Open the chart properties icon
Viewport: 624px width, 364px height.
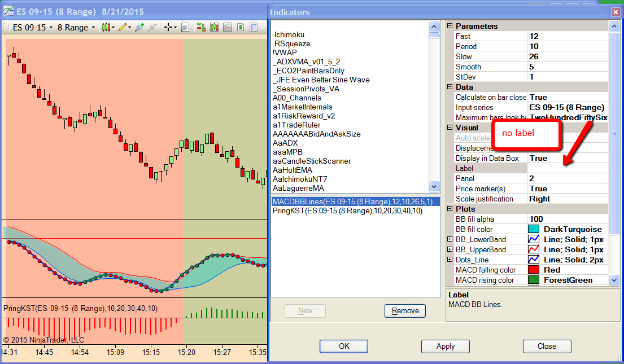click(253, 28)
